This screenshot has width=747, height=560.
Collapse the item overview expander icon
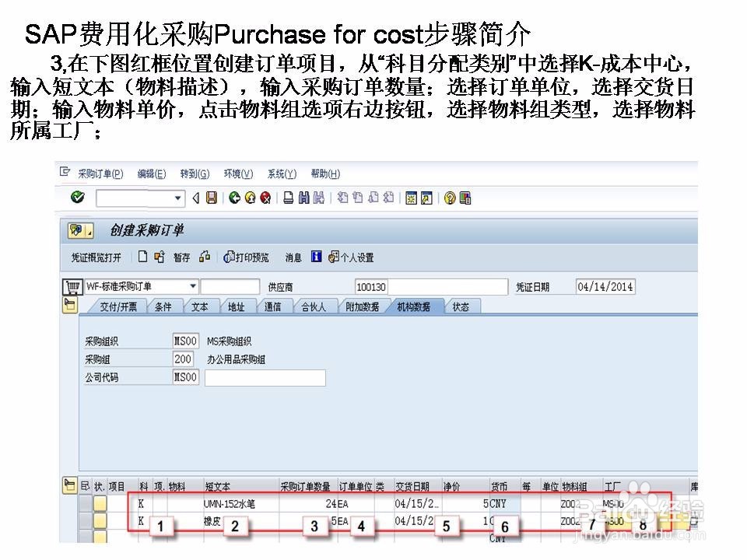click(69, 485)
